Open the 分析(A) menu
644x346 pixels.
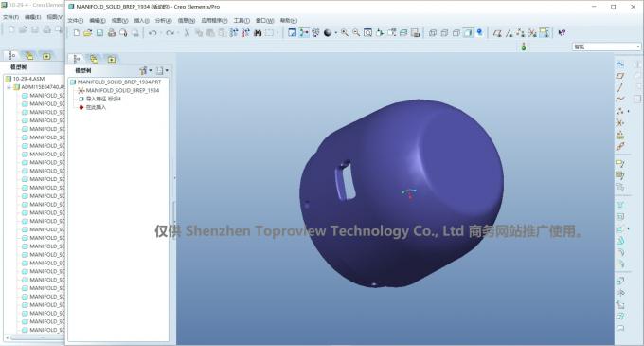coord(164,21)
